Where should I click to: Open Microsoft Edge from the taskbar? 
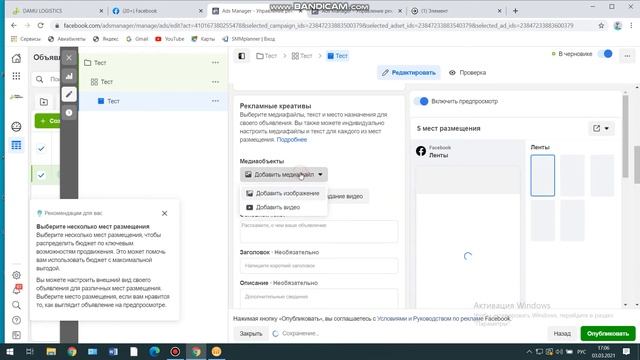point(154,351)
